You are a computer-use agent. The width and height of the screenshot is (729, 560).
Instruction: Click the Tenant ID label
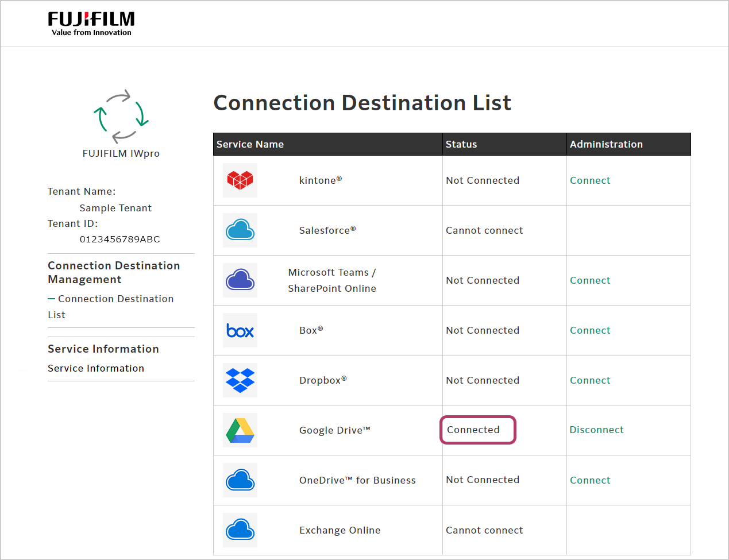coord(73,223)
